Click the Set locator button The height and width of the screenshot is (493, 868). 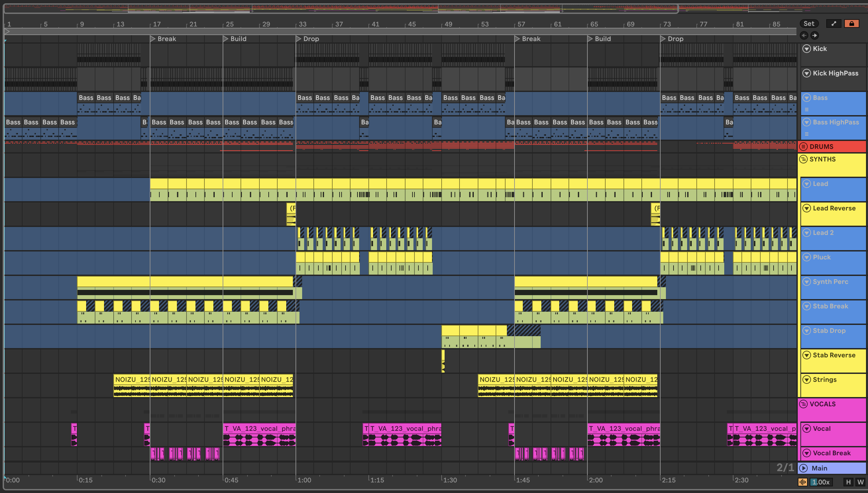(x=809, y=23)
